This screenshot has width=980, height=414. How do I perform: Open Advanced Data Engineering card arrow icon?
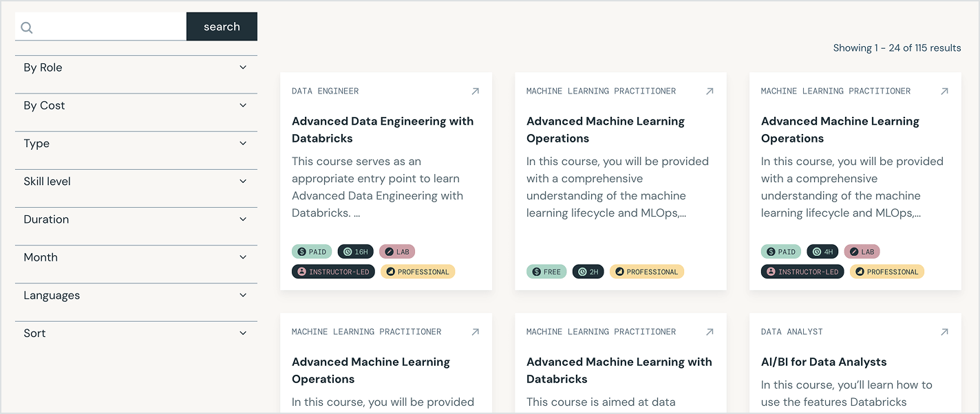[475, 91]
